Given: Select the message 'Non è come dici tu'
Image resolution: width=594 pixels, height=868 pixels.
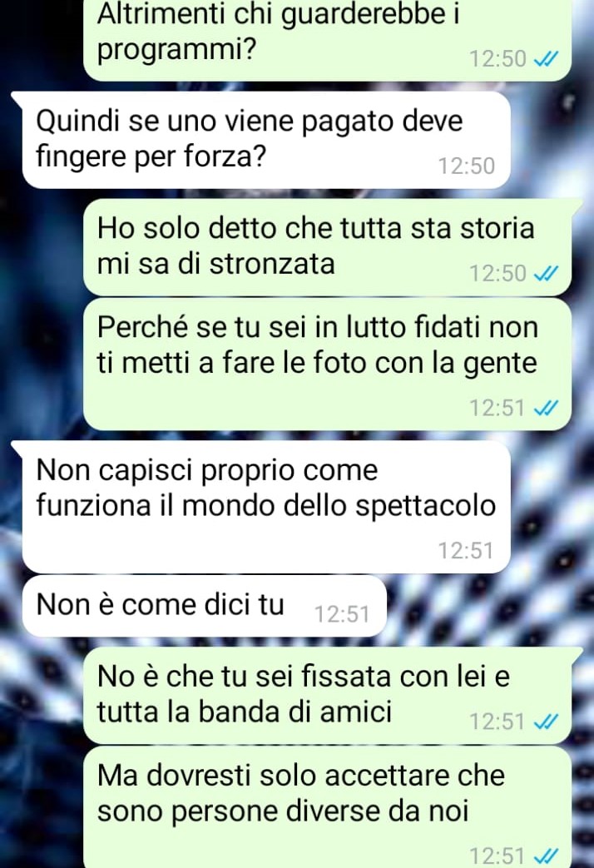Looking at the screenshot, I should 205,606.
